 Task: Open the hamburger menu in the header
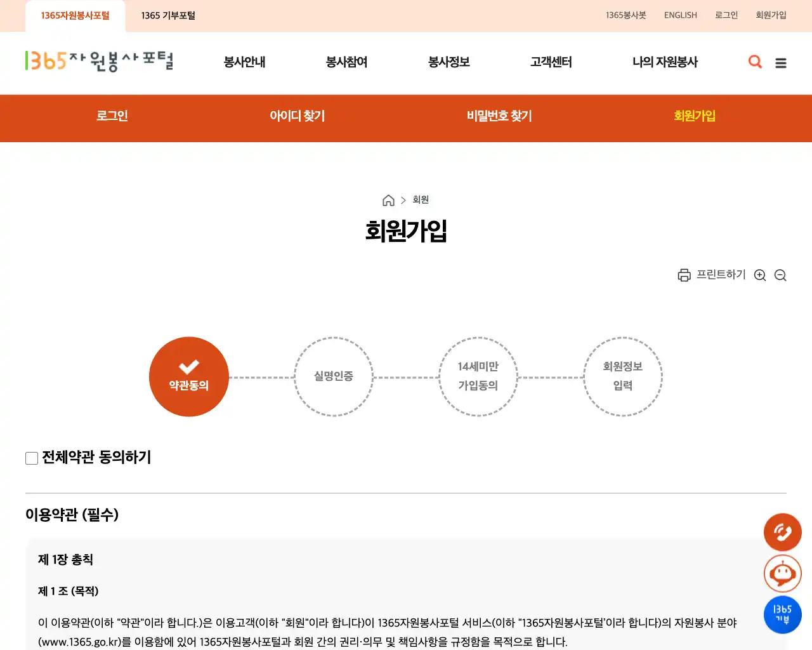[x=781, y=63]
